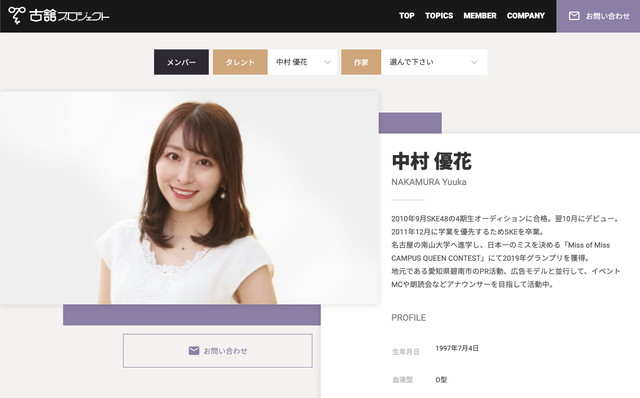
Task: Click the タレント category label
Action: point(240,62)
